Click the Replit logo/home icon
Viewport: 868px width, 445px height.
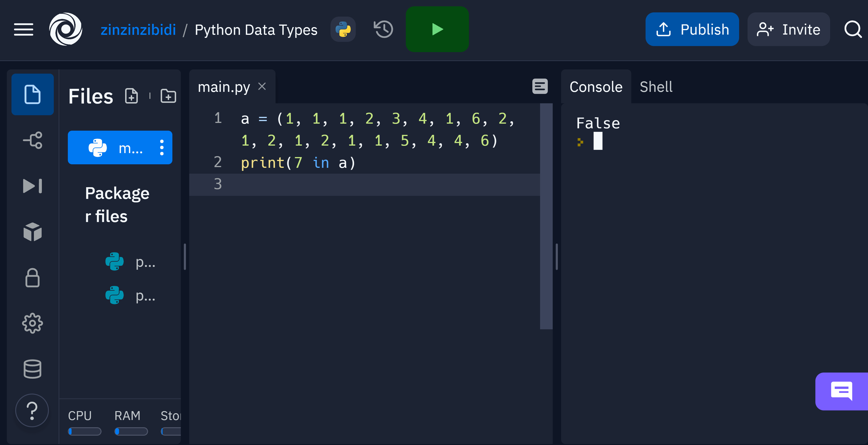[64, 29]
